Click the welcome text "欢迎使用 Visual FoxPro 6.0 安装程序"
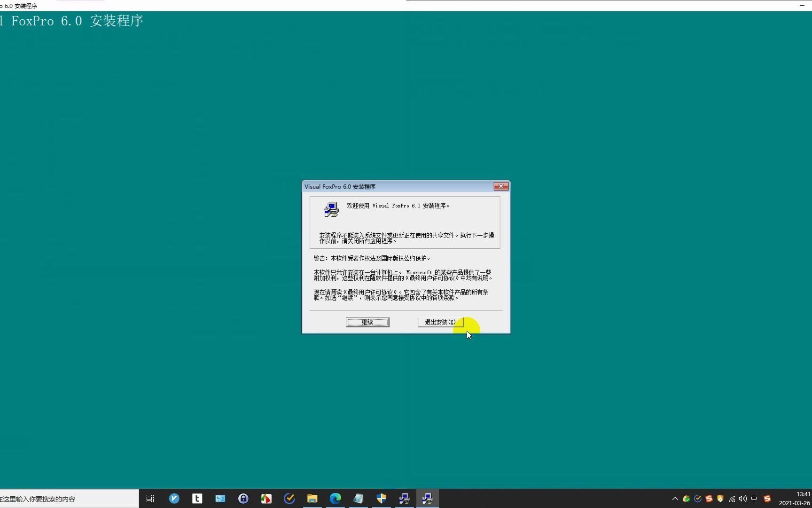Screen dimensions: 812x508 pos(398,206)
